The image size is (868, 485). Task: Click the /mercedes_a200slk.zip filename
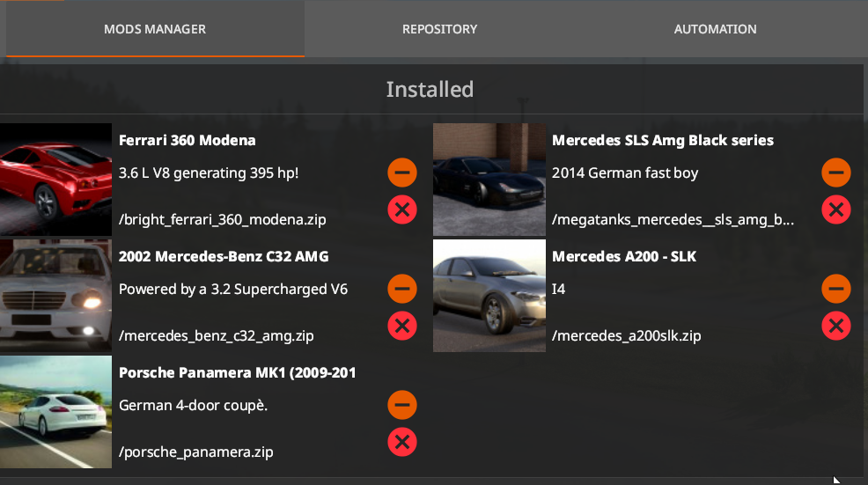tap(627, 336)
